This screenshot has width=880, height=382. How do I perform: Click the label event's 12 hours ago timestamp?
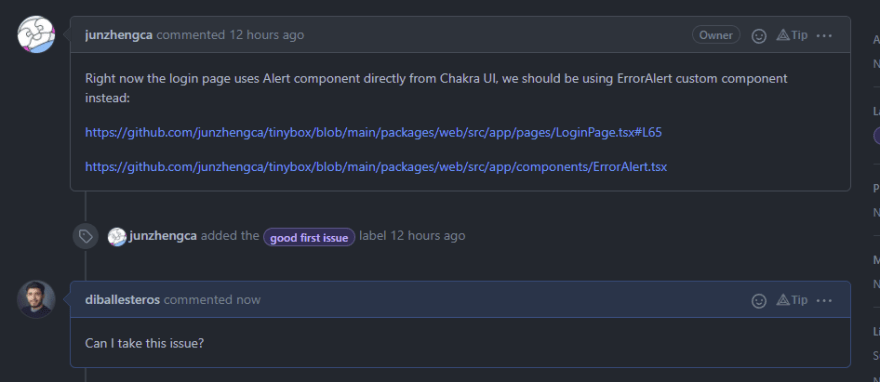(x=428, y=236)
